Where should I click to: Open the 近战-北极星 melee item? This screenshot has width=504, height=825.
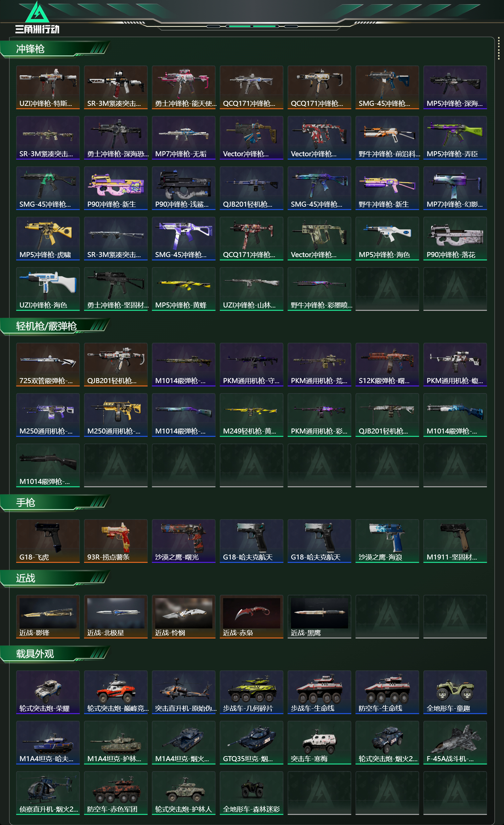116,617
